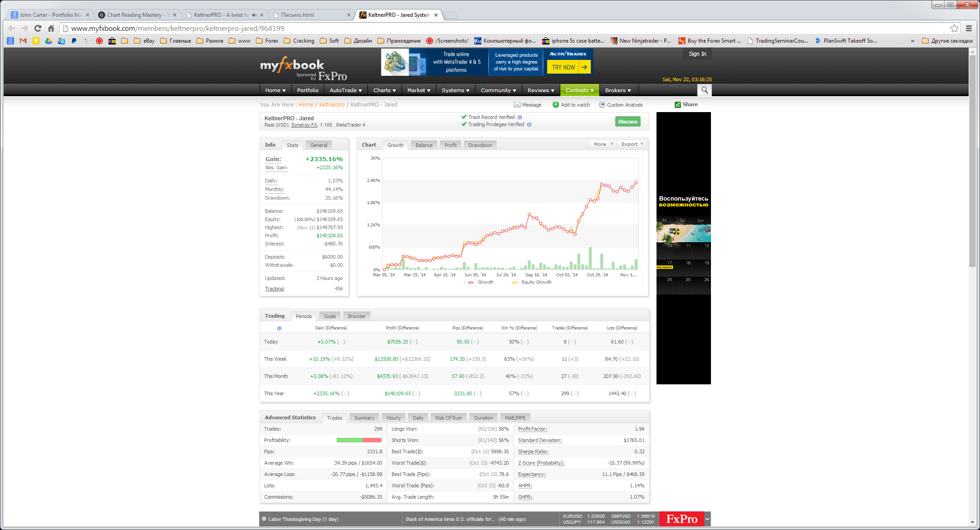Open the Risk Of Ruin statistics tab

point(448,418)
